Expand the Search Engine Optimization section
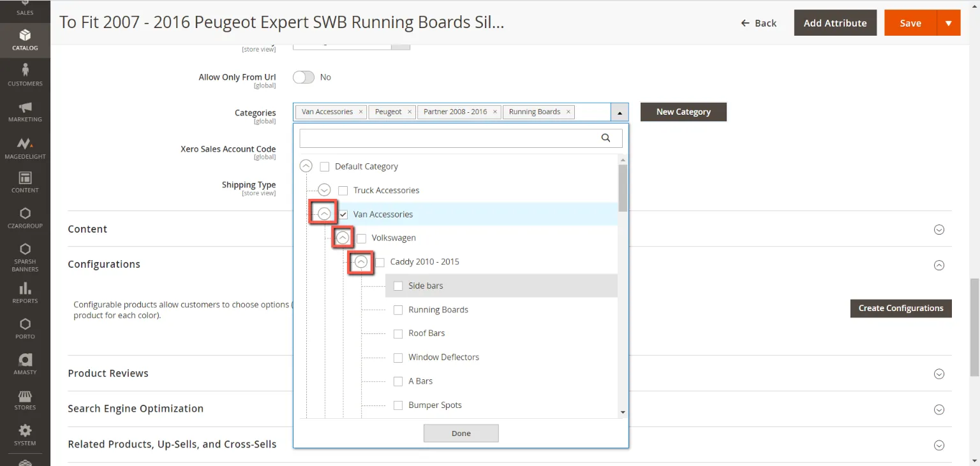This screenshot has width=980, height=466. [x=939, y=409]
